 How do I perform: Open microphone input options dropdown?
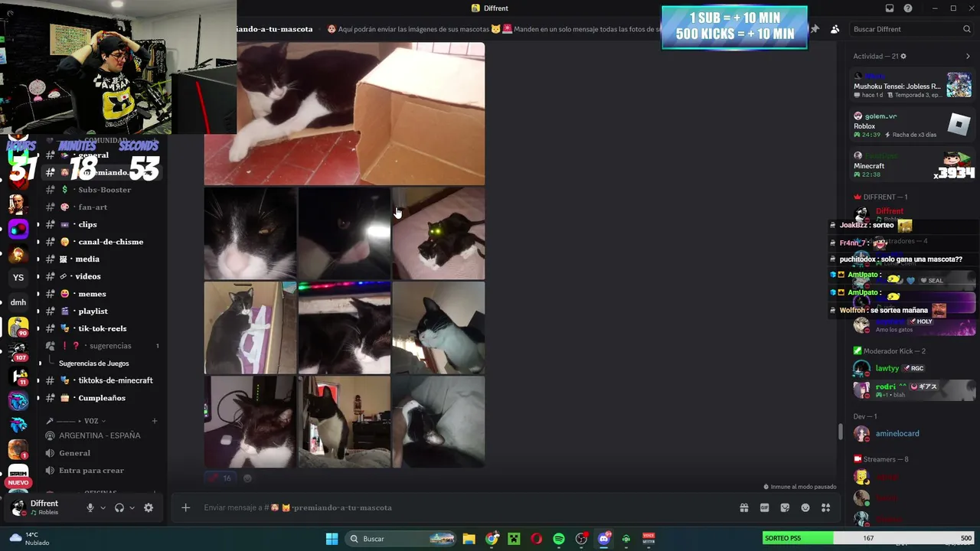point(103,507)
